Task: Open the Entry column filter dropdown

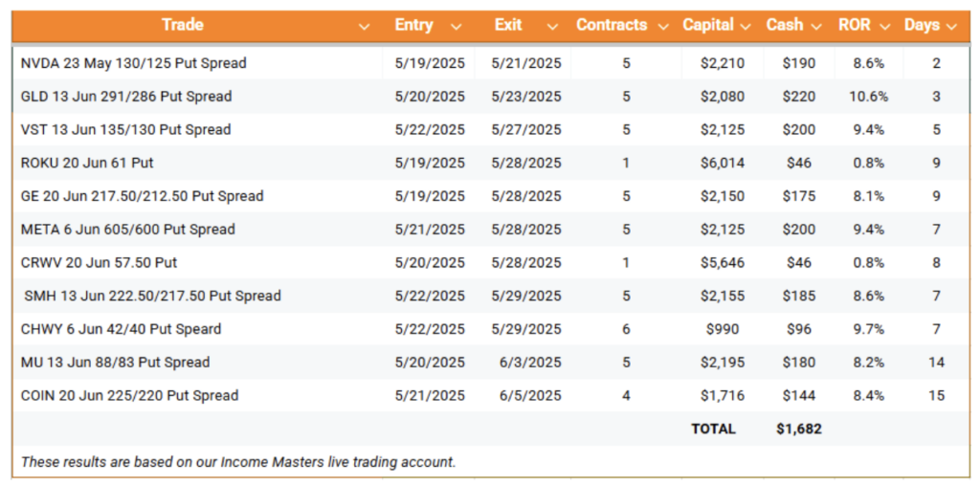Action: coord(457,27)
